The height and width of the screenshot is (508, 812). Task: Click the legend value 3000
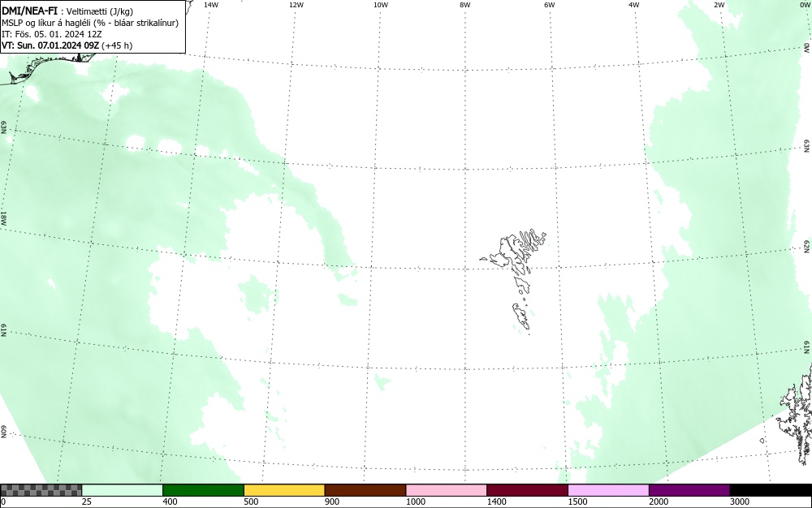740,502
